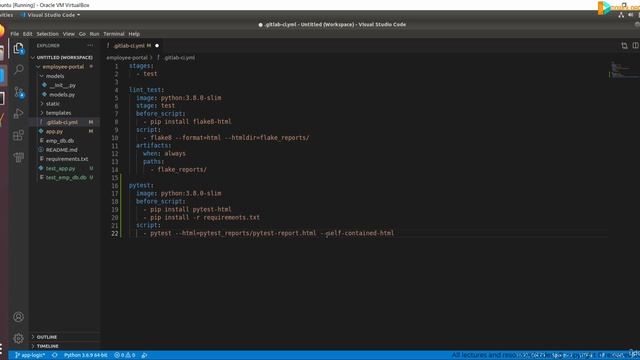
Task: Click the Open Changes icon in the editor toolbar
Action: click(x=624, y=46)
